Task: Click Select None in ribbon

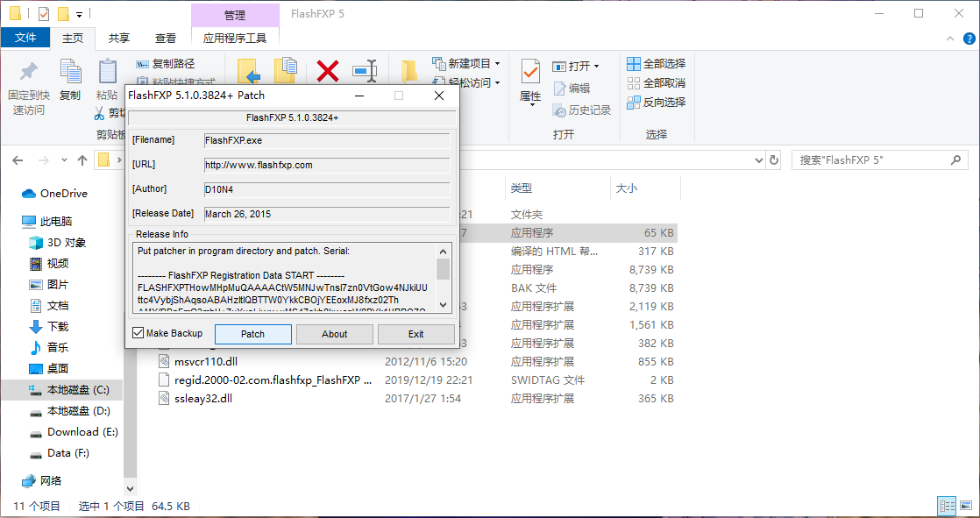Action: pos(657,83)
